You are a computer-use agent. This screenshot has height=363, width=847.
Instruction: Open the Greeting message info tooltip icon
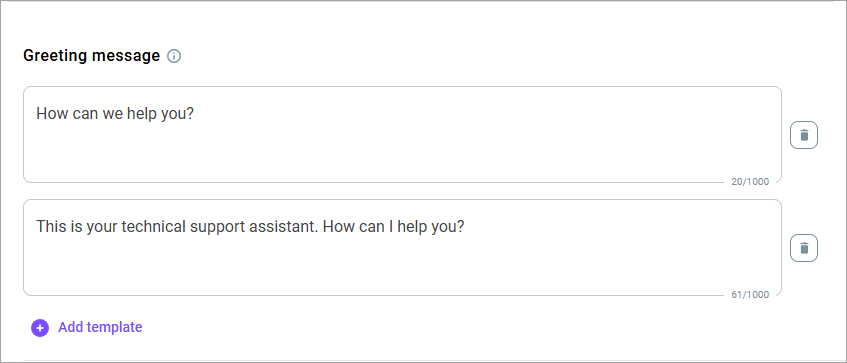[x=174, y=56]
